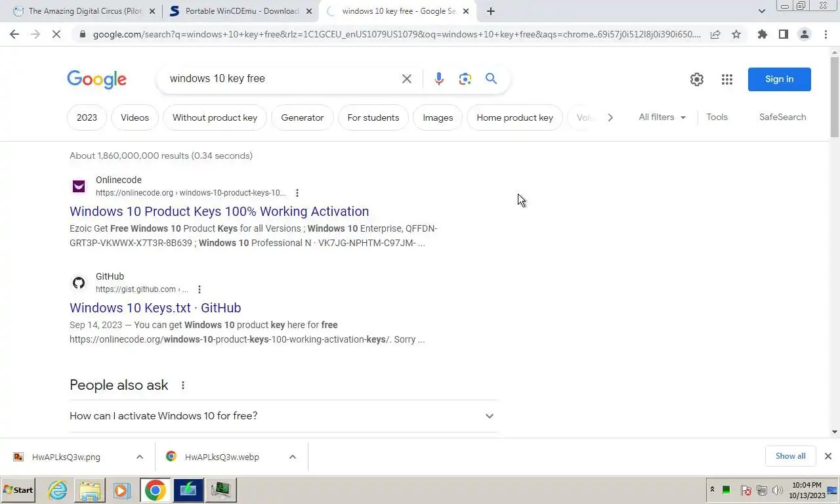Open the Google apps grid
The width and height of the screenshot is (840, 504).
(727, 79)
